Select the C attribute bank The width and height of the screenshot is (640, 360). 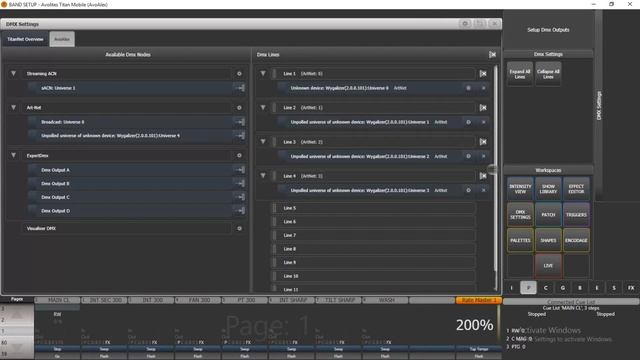545,288
